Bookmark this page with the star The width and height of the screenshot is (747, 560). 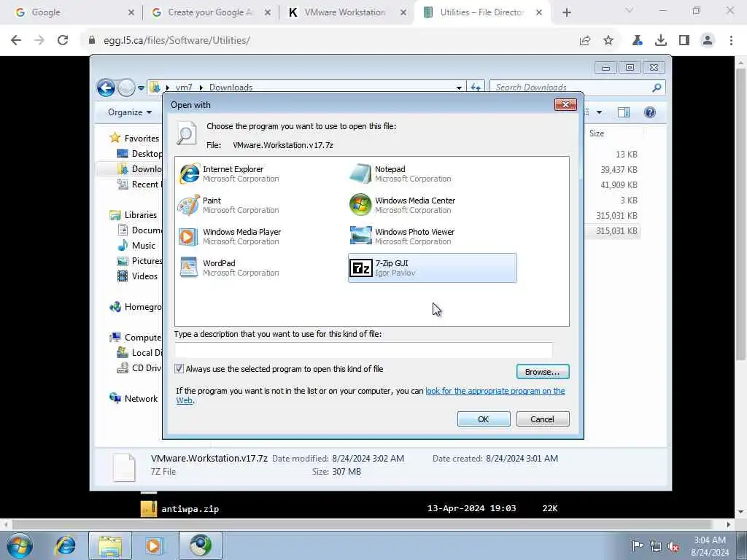point(608,41)
